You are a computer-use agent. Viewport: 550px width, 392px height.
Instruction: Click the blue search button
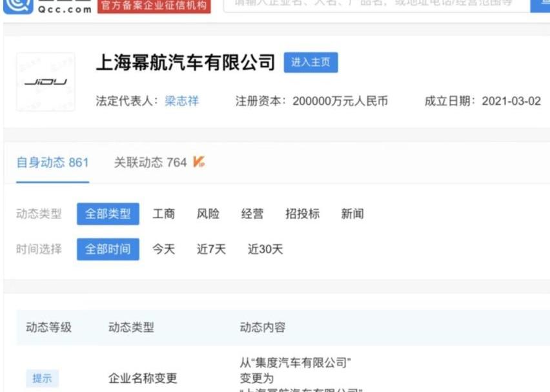point(541,4)
